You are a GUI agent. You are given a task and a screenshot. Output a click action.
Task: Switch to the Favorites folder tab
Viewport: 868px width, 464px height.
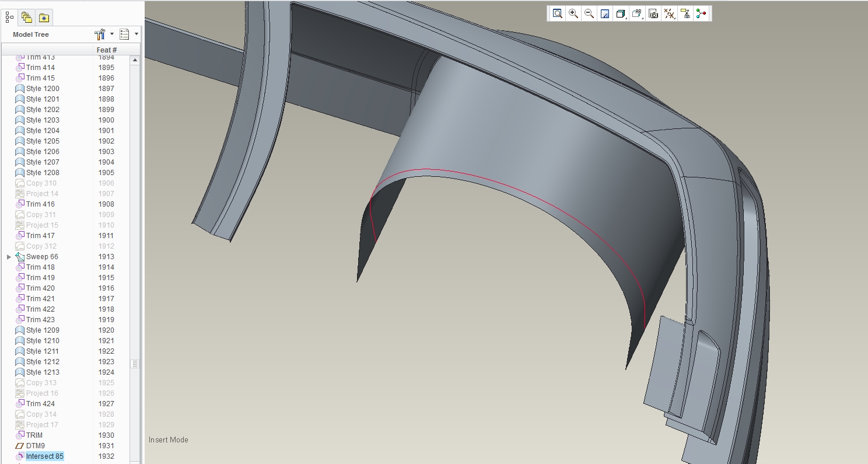[x=44, y=18]
